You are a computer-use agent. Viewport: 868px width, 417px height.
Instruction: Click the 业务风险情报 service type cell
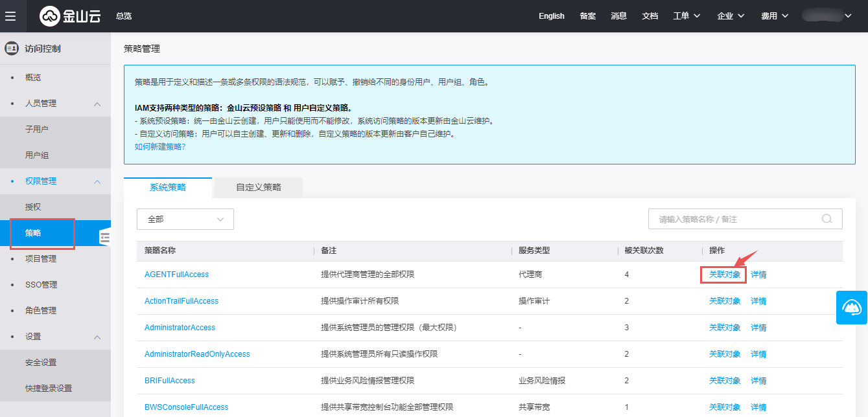coord(542,381)
